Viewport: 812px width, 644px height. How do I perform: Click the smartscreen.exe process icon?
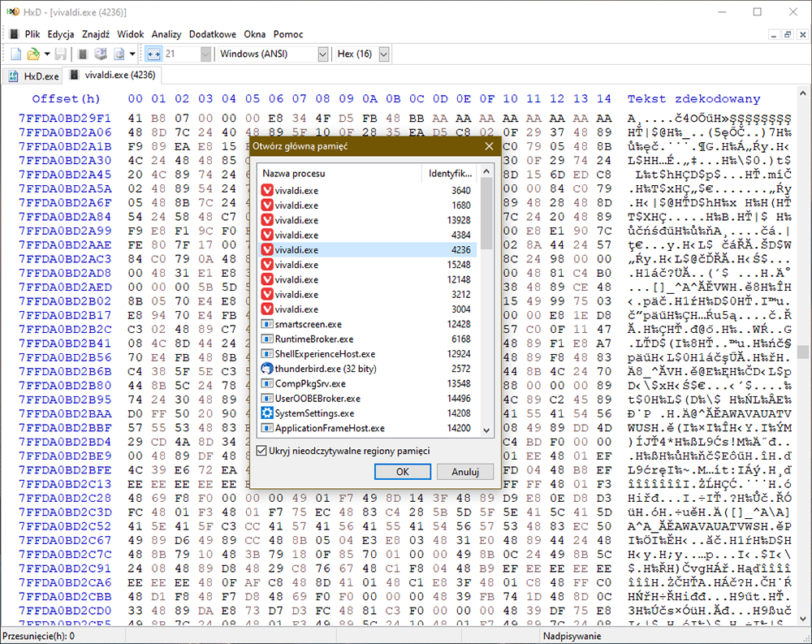point(267,324)
